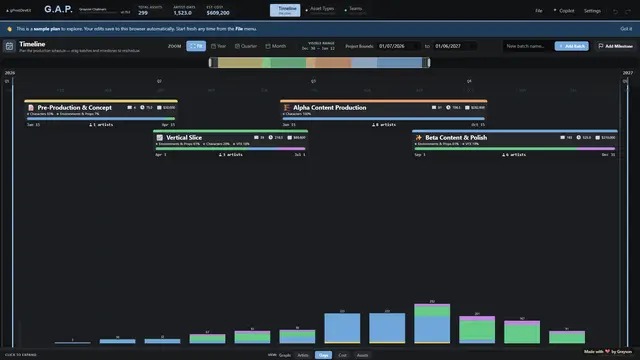
Task: Click the total assets value 299
Action: click(x=143, y=13)
